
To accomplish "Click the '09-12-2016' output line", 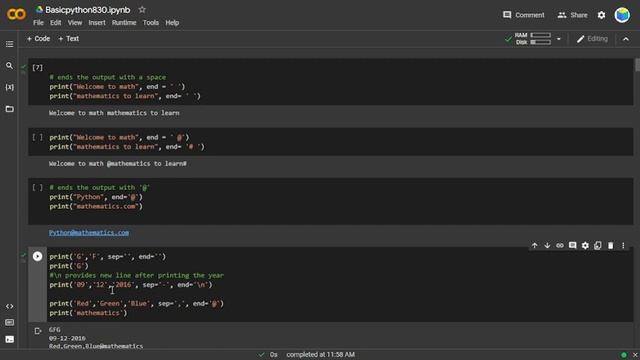I will 67,338.
